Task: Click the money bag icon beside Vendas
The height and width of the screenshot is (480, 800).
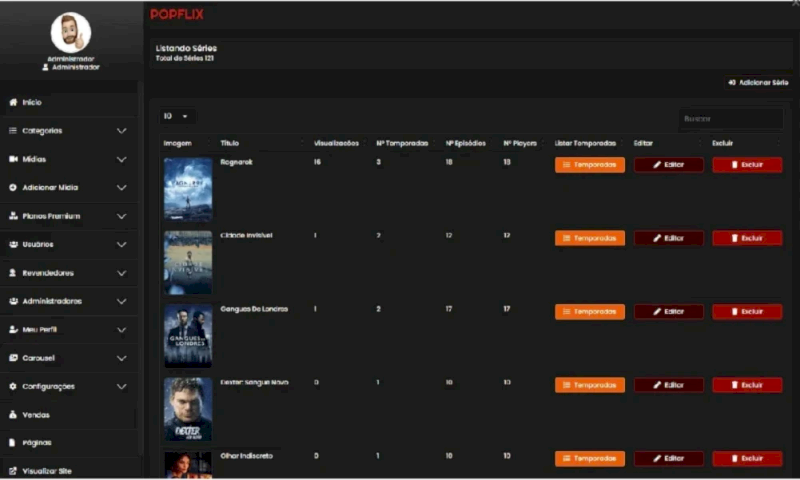Action: (13, 415)
